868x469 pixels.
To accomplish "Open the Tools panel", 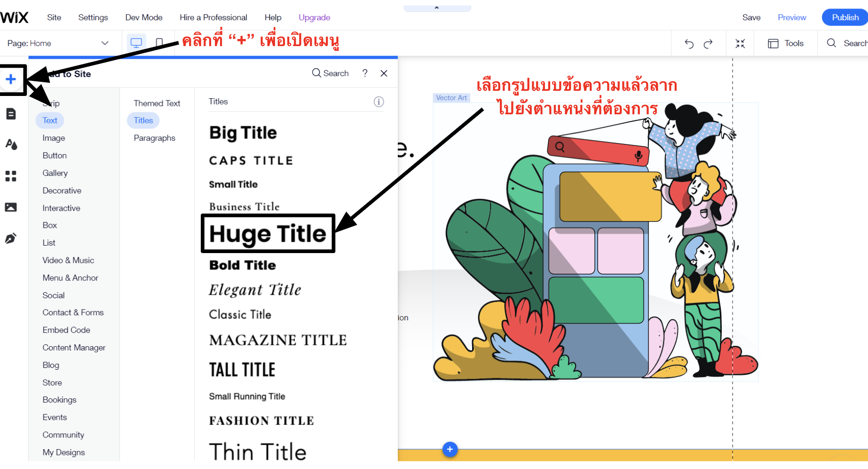I will (786, 43).
